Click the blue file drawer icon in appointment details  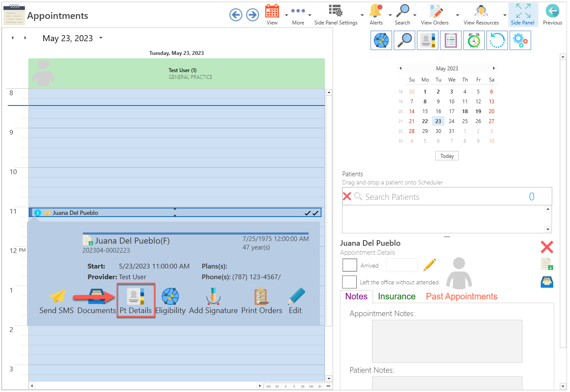click(547, 282)
